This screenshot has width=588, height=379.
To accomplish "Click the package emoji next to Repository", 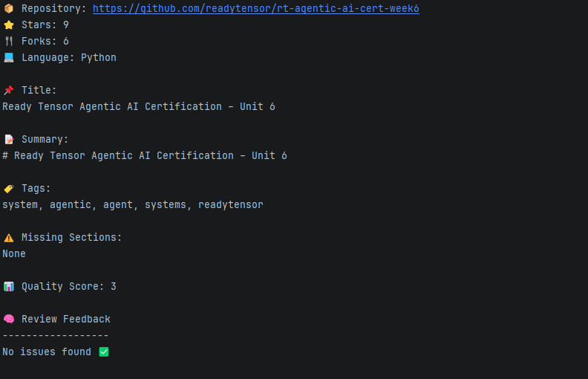I will [x=9, y=8].
